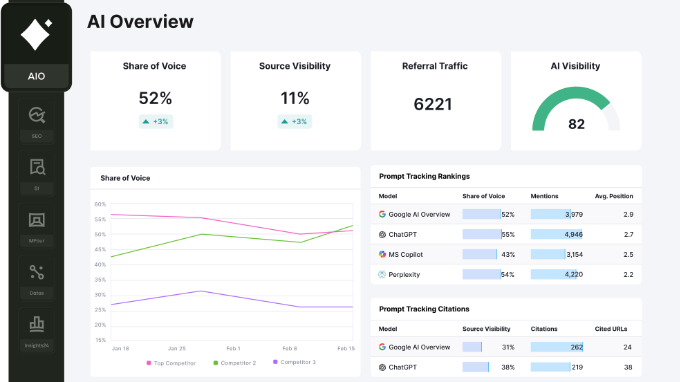Click the 43% share of voice value
Screen dimensions: 680x382
point(508,255)
